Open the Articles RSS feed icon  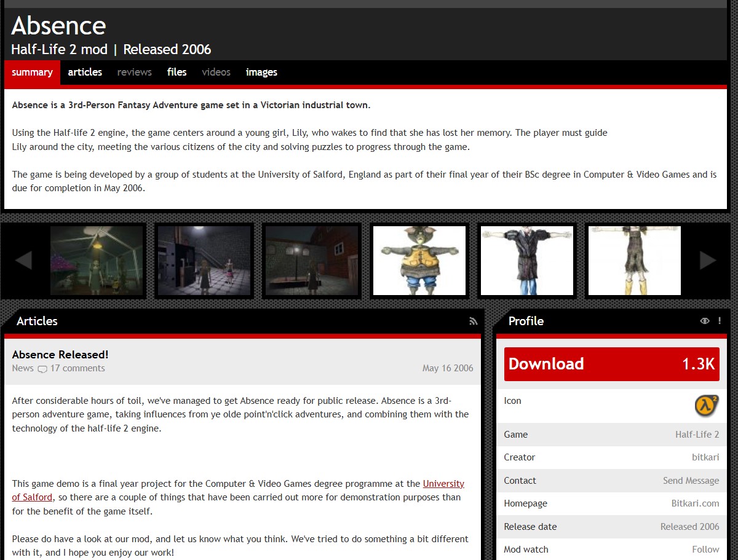tap(473, 321)
